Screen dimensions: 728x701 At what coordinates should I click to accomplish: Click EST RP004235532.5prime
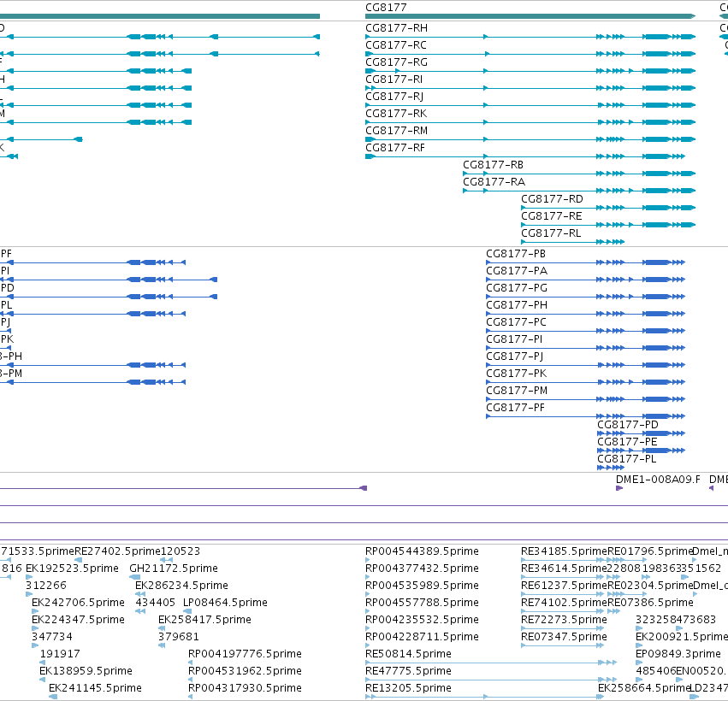[422, 621]
